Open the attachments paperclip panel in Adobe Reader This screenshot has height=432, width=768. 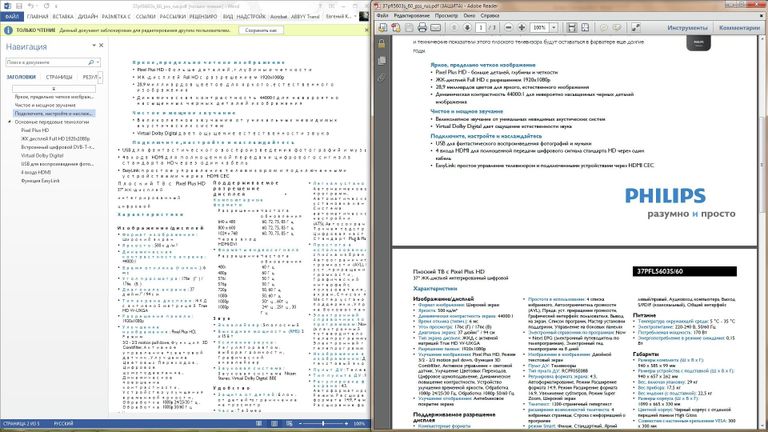click(x=382, y=77)
